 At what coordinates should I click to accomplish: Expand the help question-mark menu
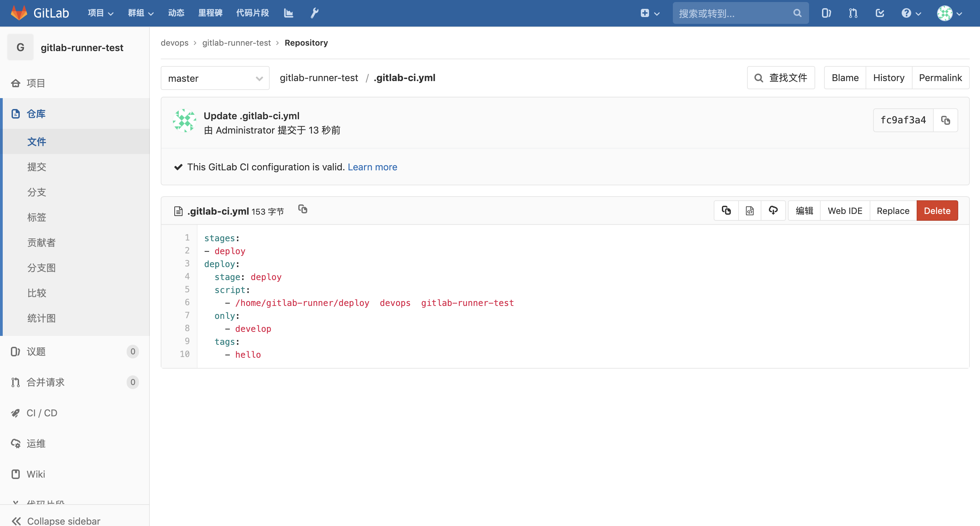[x=911, y=13]
